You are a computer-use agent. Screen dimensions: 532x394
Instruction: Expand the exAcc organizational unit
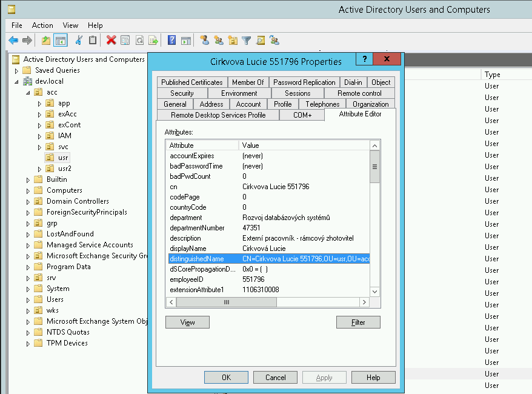point(39,115)
